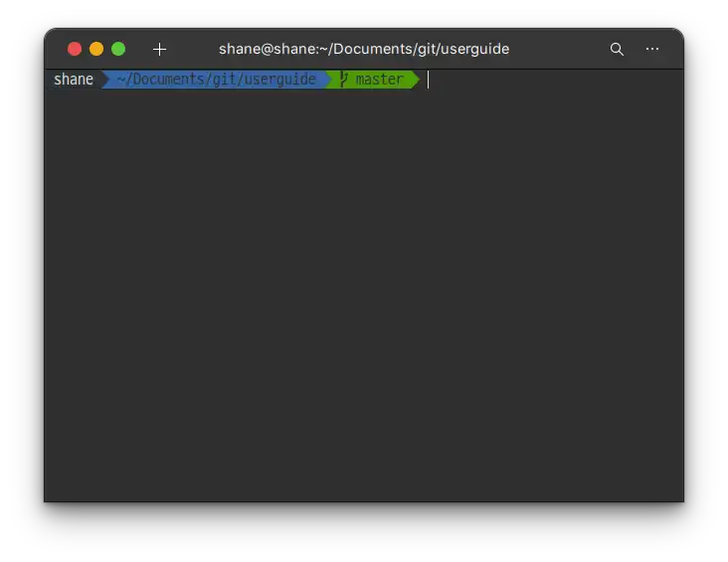The height and width of the screenshot is (562, 728).
Task: Minimize the terminal with yellow button
Action: [96, 49]
